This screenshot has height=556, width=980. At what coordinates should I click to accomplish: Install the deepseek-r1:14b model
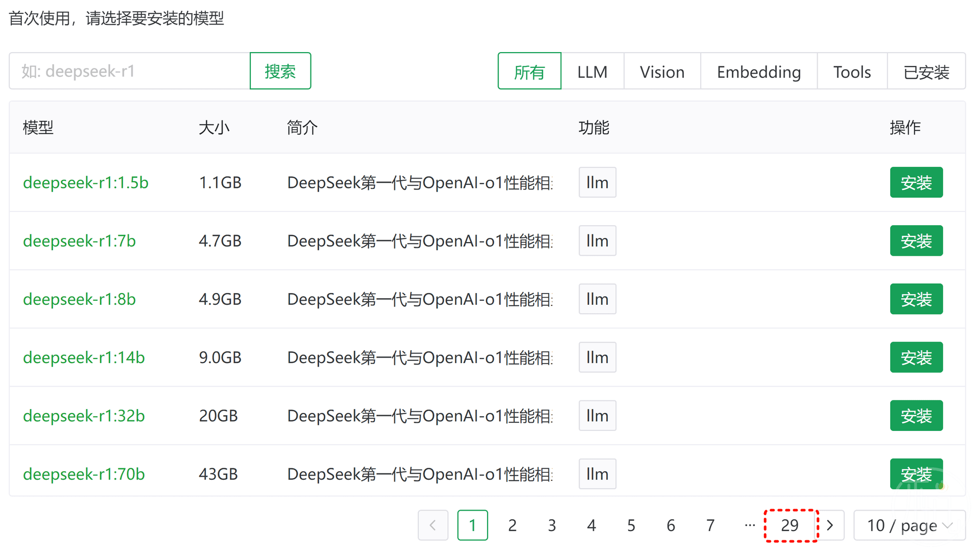pyautogui.click(x=916, y=357)
